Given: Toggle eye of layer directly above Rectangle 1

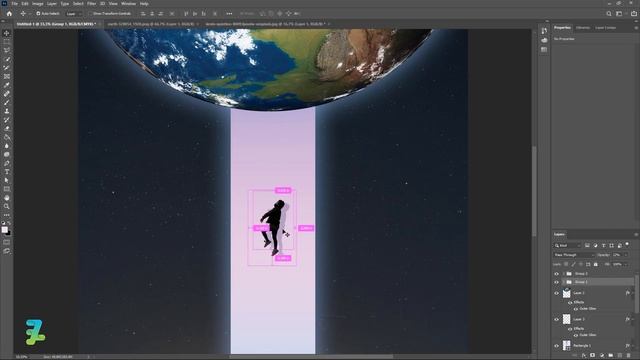Looking at the screenshot, I should click(556, 319).
